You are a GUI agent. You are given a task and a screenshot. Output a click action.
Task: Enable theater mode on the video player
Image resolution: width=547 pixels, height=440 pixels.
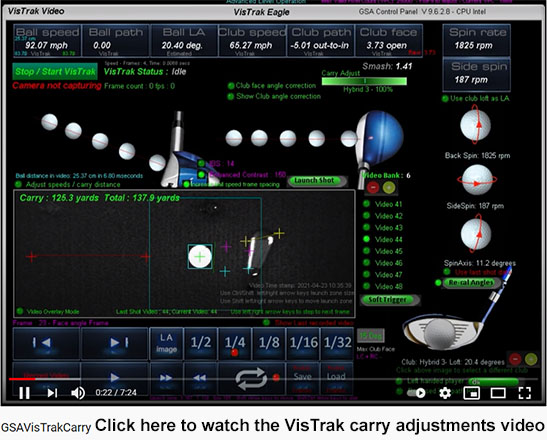pyautogui.click(x=498, y=393)
